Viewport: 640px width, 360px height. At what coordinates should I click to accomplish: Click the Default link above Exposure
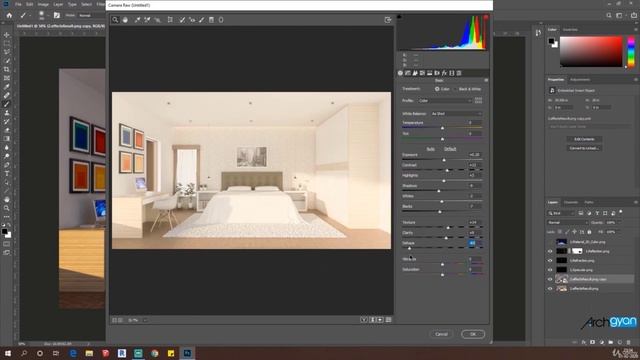click(450, 149)
